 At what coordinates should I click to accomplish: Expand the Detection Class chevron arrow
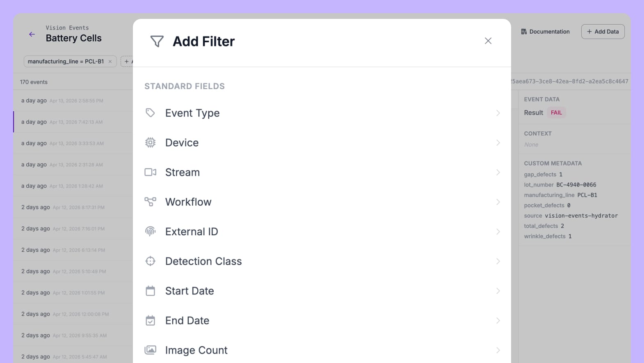click(x=498, y=261)
